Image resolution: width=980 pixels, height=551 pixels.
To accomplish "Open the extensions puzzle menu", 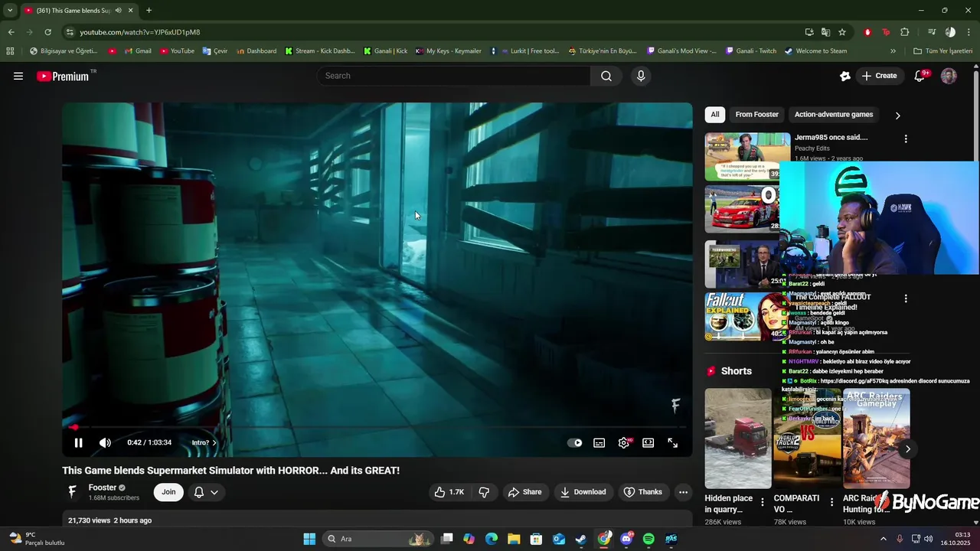I will point(905,32).
